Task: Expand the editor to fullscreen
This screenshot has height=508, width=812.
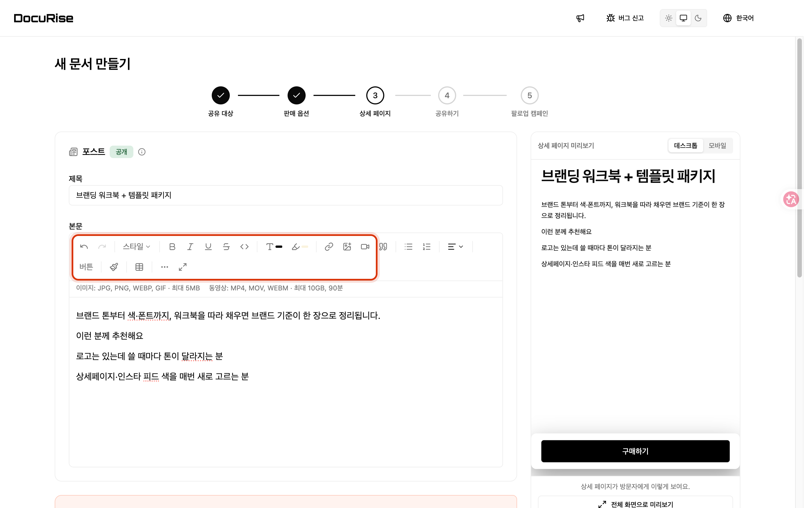Action: [182, 267]
